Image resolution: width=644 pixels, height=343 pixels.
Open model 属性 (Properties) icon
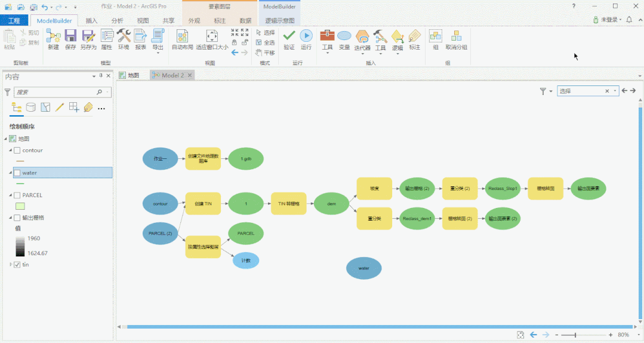click(x=107, y=36)
